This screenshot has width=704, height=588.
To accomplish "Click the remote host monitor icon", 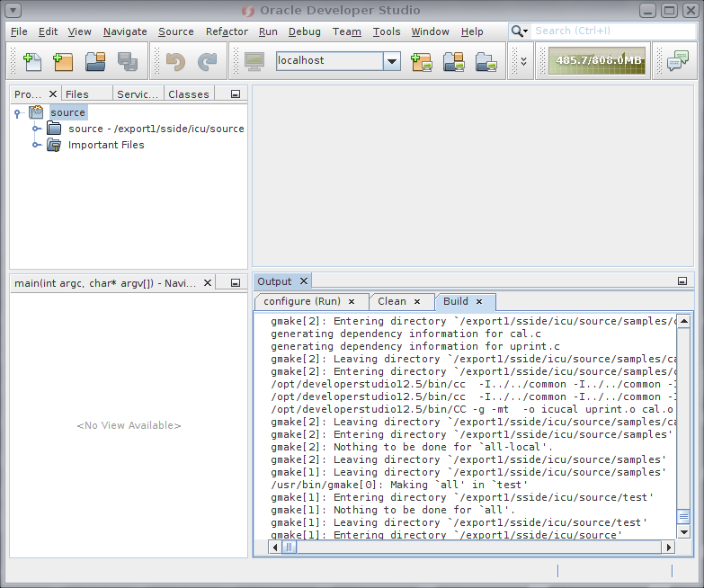I will (x=254, y=61).
